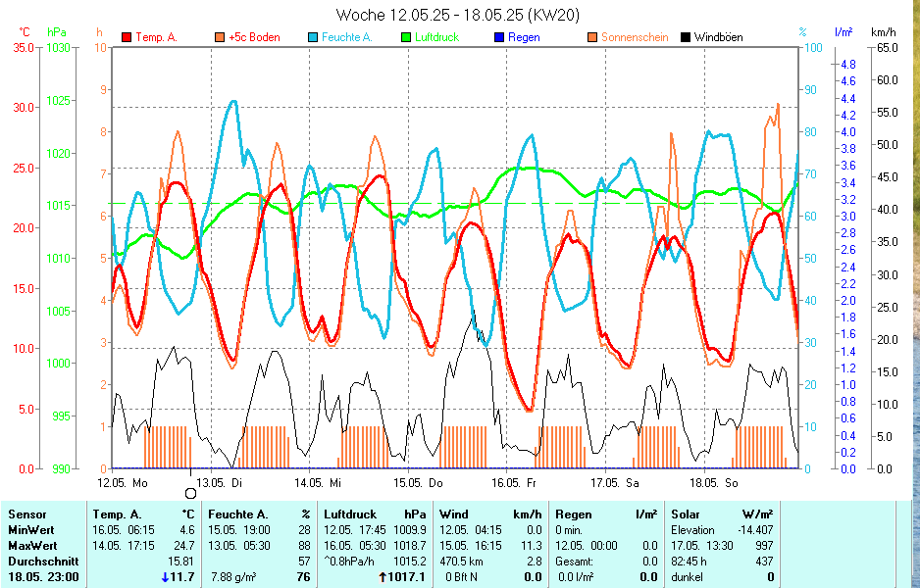Click the circle marker below the chart axis
Screen dimensions: 920x588
pyautogui.click(x=190, y=494)
